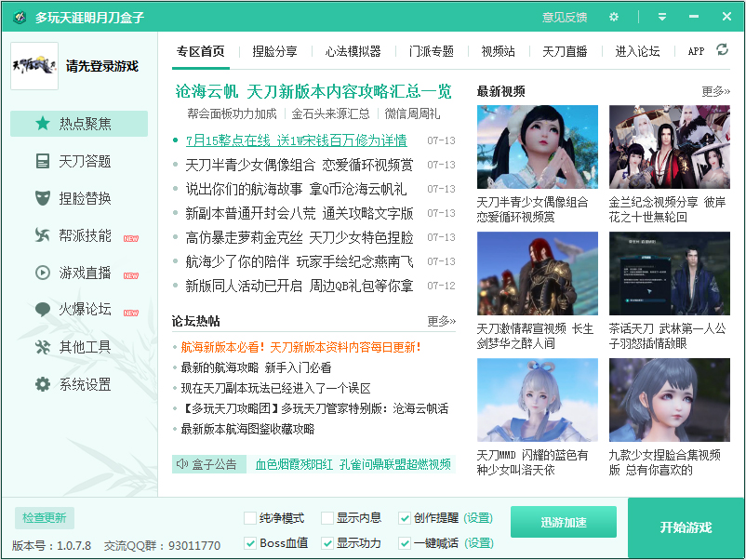Open forum post 最新版本航海图鉴收藏攻略
Screen dimensions: 746x560
[247, 429]
